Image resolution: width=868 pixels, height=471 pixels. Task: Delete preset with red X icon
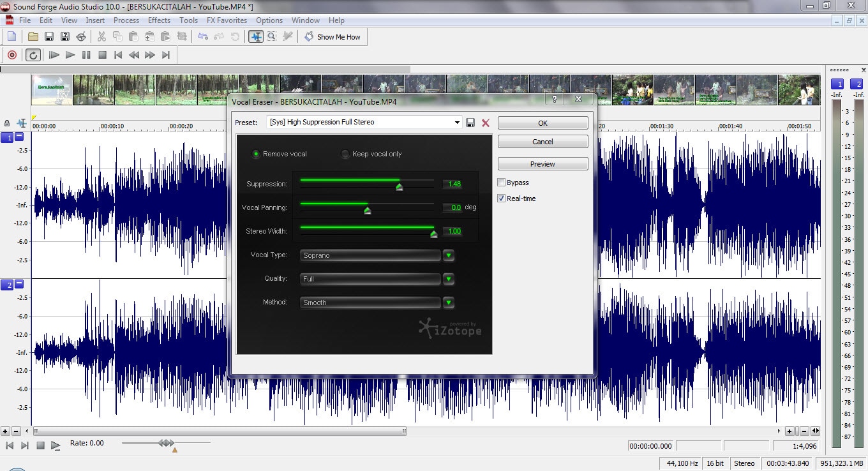tap(486, 123)
